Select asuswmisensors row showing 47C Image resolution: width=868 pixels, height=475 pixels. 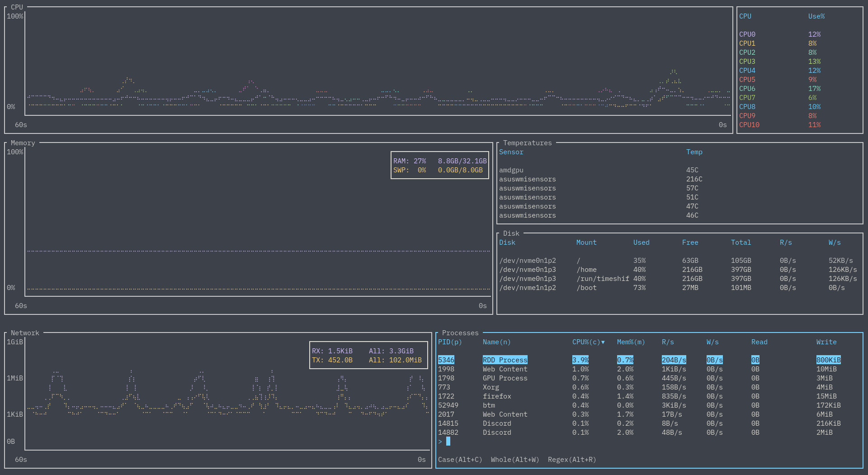pos(679,206)
